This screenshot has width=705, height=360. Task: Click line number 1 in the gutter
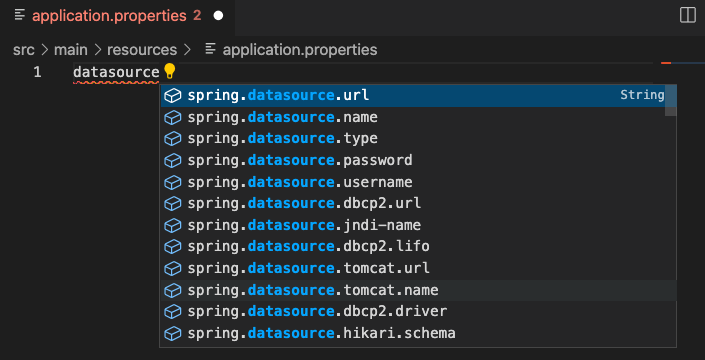(37, 72)
